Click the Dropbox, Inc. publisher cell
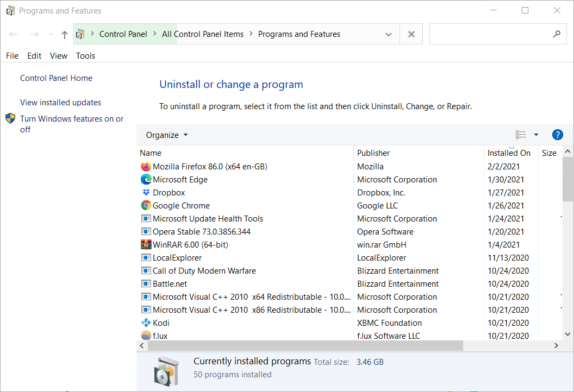 click(380, 192)
